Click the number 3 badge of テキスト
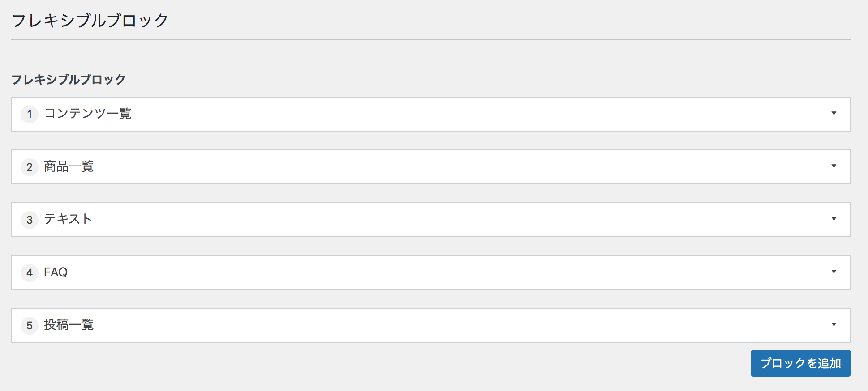Image resolution: width=868 pixels, height=391 pixels. tap(30, 220)
